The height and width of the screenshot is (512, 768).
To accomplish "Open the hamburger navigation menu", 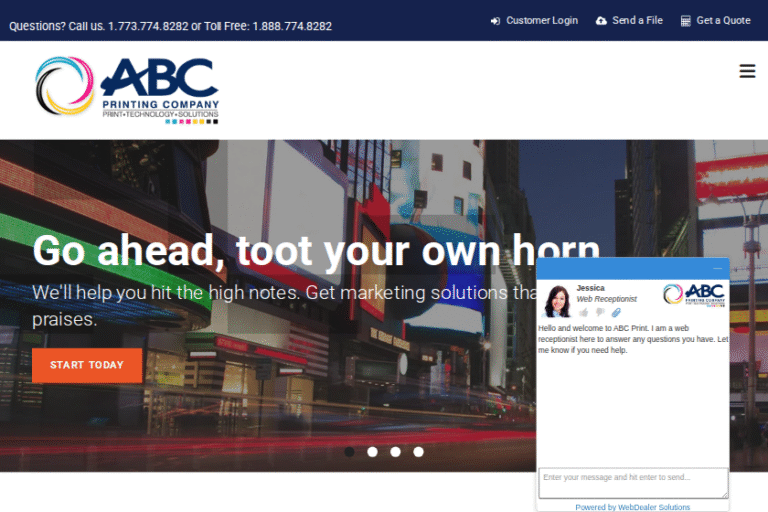I will tap(747, 71).
